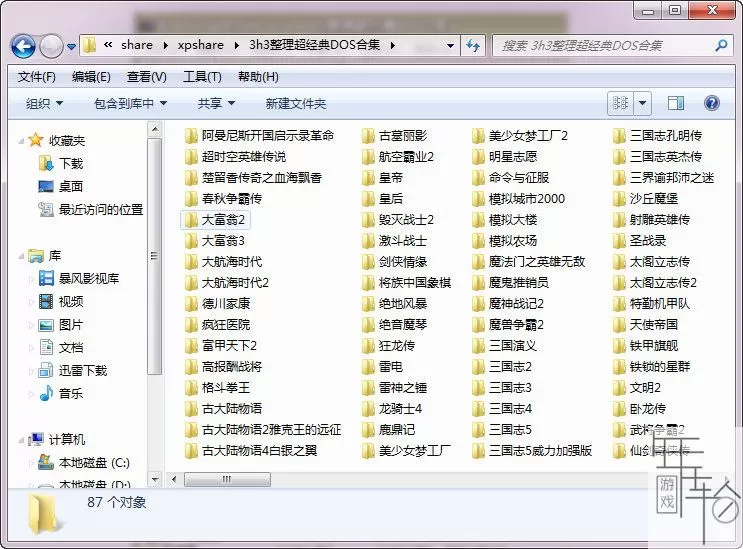This screenshot has height=549, width=743.
Task: Click the horizontal scrollbar left arrow
Action: (174, 479)
